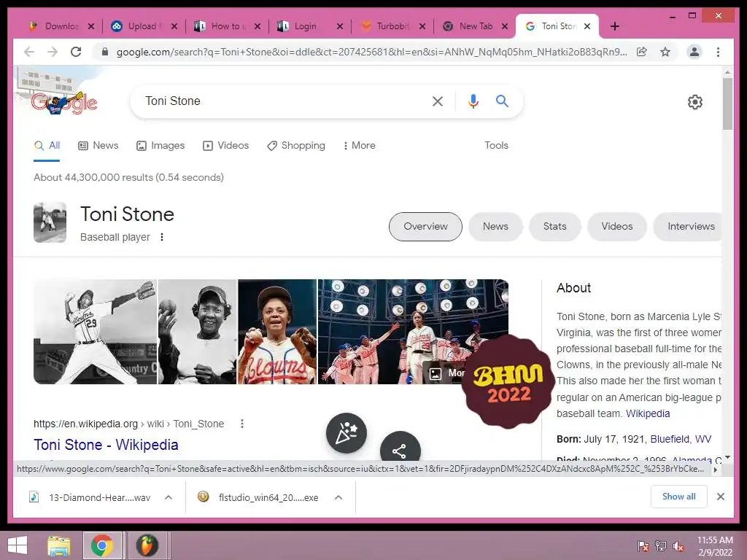
Task: Click the address bar URL
Action: tap(371, 52)
